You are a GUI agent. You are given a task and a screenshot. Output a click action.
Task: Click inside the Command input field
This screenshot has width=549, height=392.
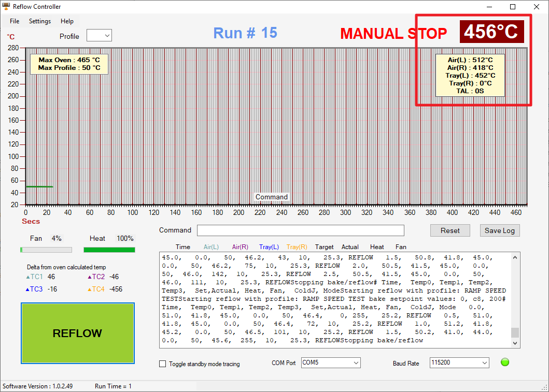[301, 230]
